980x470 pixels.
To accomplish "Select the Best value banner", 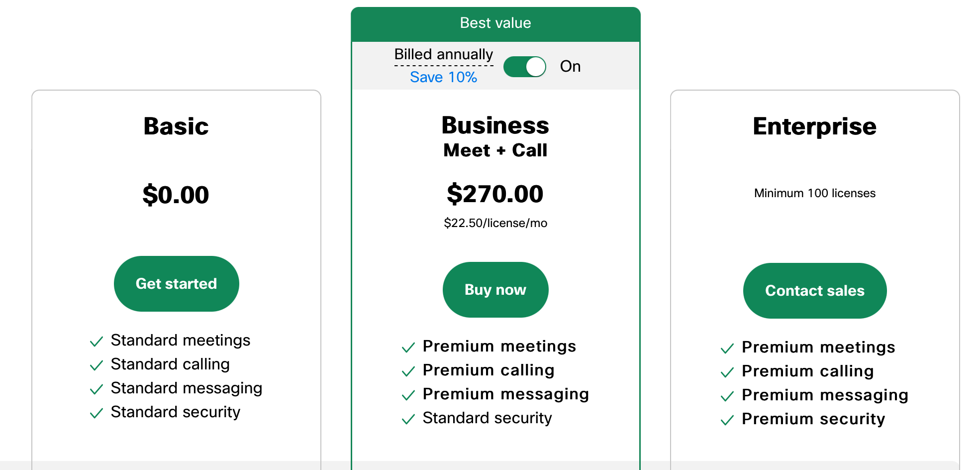I will pos(495,23).
